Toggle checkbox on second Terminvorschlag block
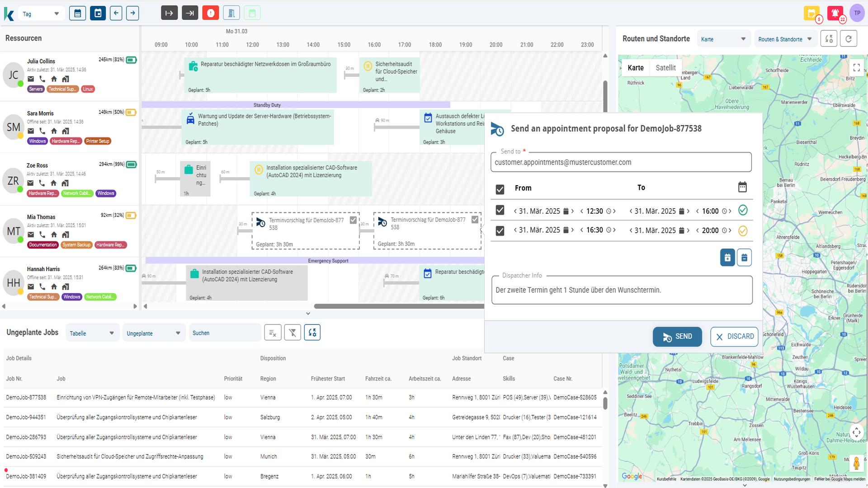Screen dimensions: 868x488 tap(475, 220)
